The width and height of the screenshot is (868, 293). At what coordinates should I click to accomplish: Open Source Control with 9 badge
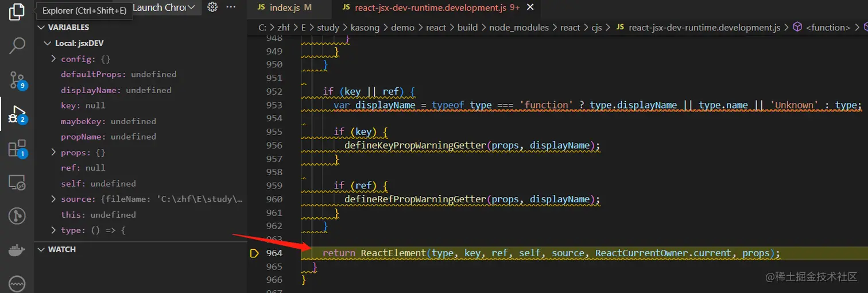tap(17, 80)
